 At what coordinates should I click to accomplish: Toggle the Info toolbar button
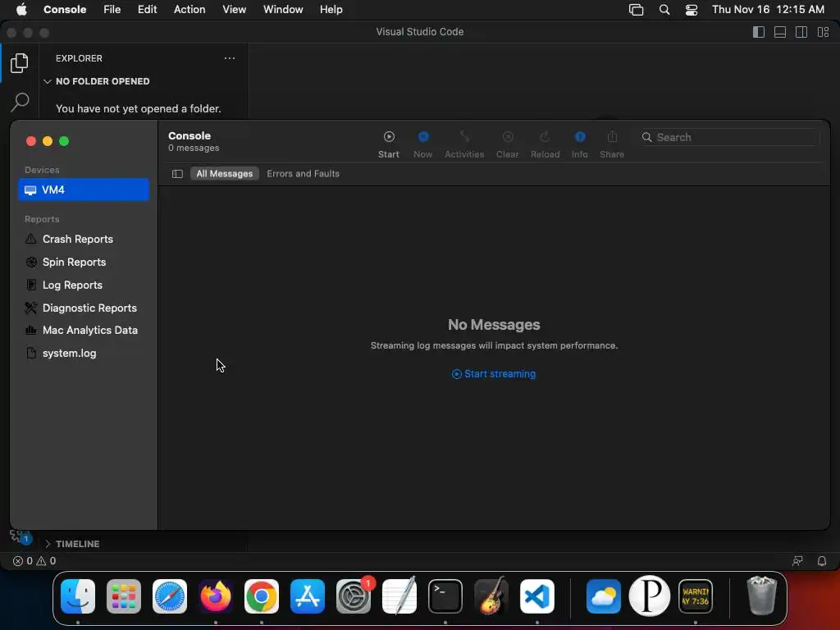(580, 137)
